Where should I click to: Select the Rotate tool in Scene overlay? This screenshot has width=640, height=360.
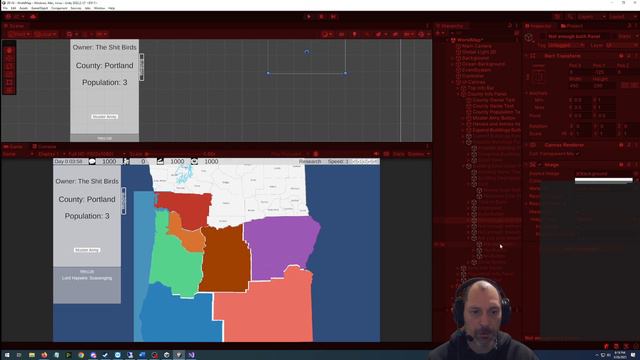(9, 66)
